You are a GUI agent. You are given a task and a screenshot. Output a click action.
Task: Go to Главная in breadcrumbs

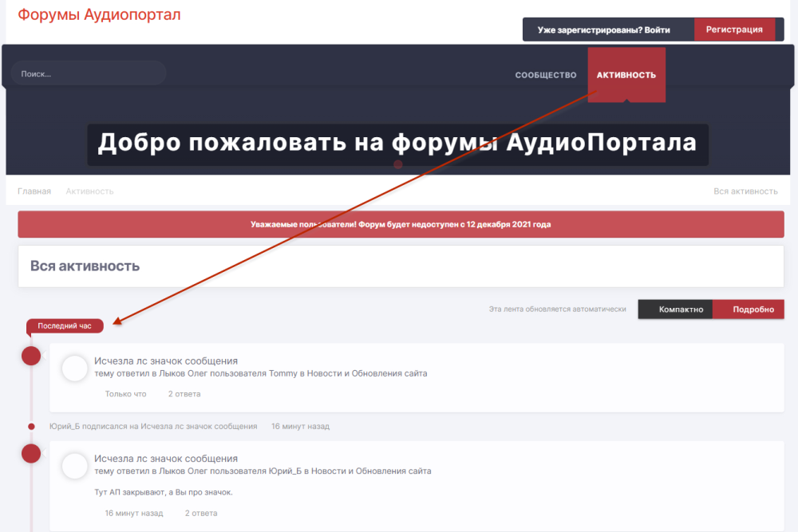point(34,191)
